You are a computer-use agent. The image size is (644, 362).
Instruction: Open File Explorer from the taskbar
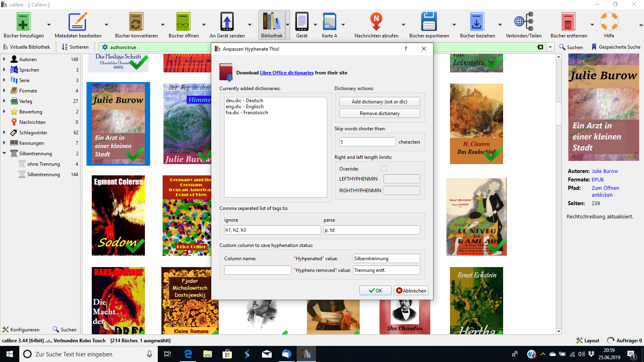[x=208, y=354]
